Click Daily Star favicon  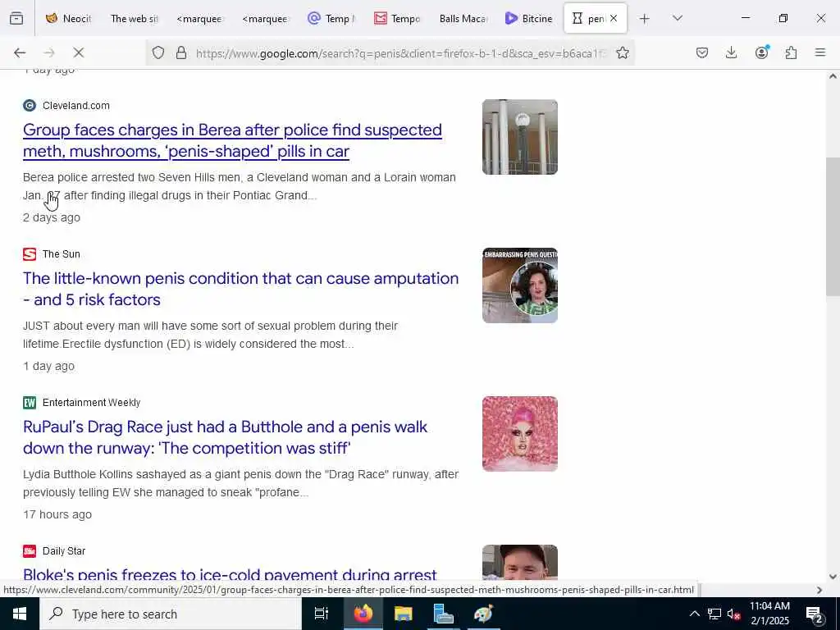click(x=30, y=550)
